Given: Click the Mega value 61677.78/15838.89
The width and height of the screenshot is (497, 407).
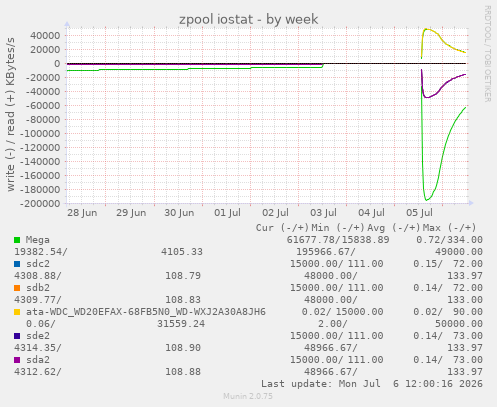Looking at the screenshot, I should (x=338, y=240).
